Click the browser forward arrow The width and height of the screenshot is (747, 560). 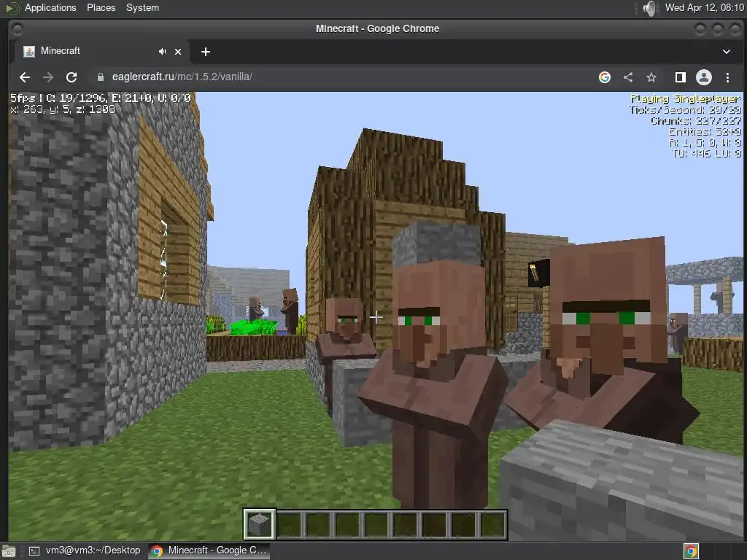coord(47,77)
